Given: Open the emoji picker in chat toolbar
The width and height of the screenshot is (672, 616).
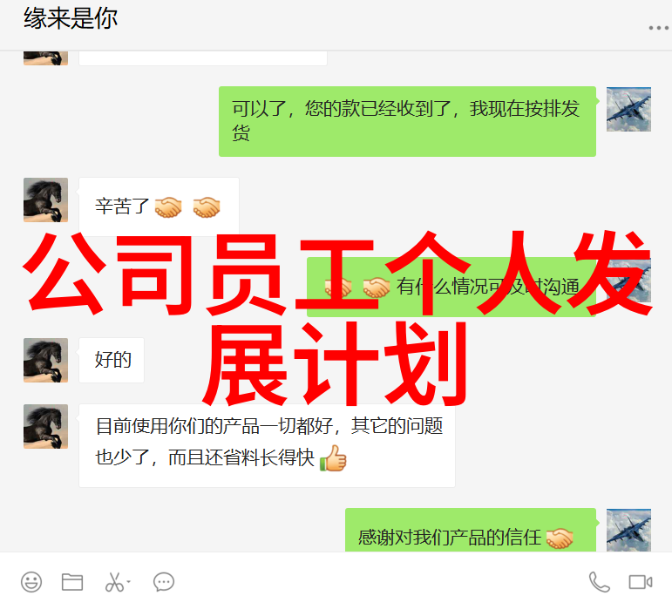Looking at the screenshot, I should pos(31,582).
